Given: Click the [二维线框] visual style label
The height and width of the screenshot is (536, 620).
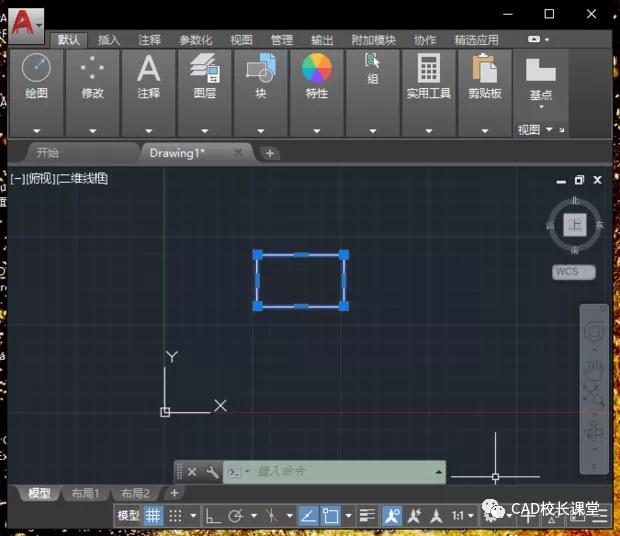Looking at the screenshot, I should tap(82, 178).
